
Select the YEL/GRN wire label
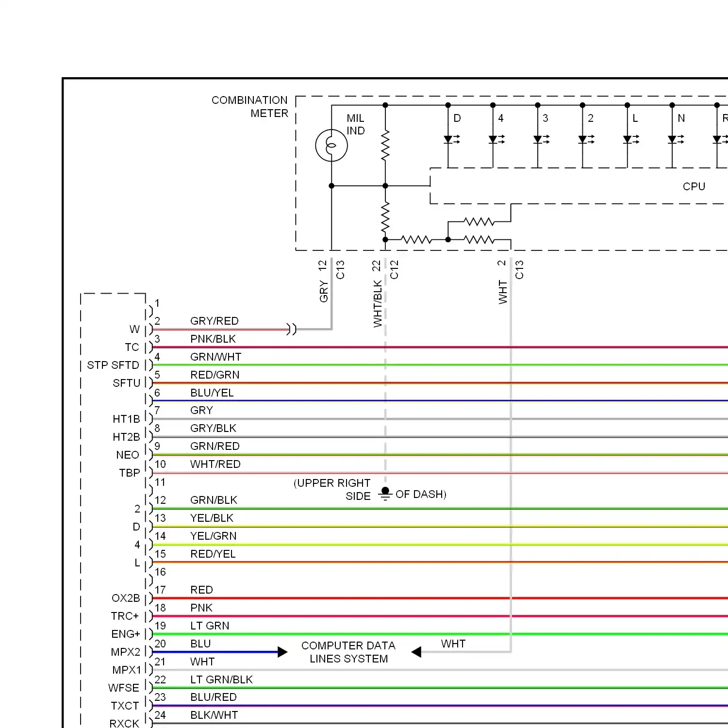click(214, 536)
